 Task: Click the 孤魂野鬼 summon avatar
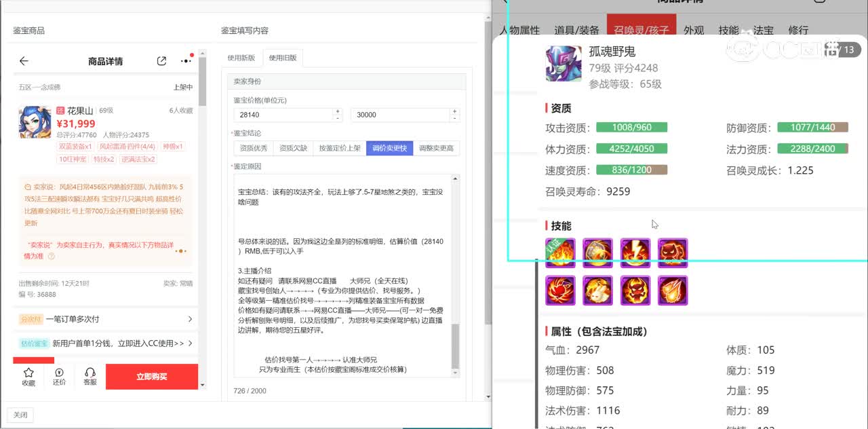(x=563, y=64)
